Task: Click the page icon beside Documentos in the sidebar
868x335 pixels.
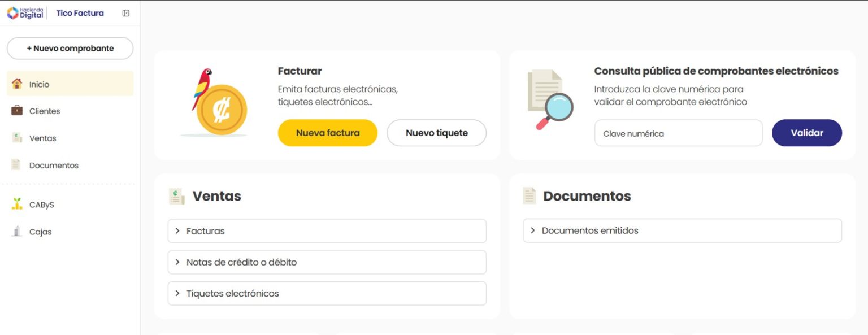Action: 16,164
